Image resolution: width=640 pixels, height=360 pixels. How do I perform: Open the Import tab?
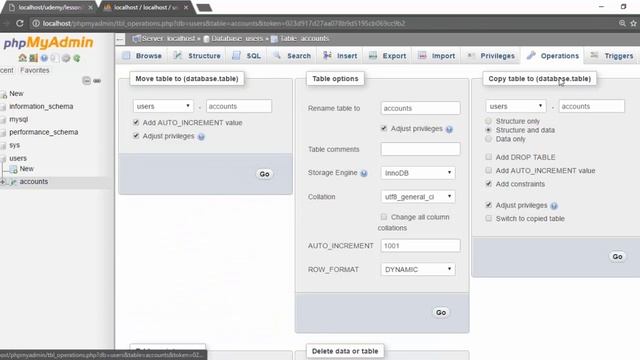click(x=436, y=56)
